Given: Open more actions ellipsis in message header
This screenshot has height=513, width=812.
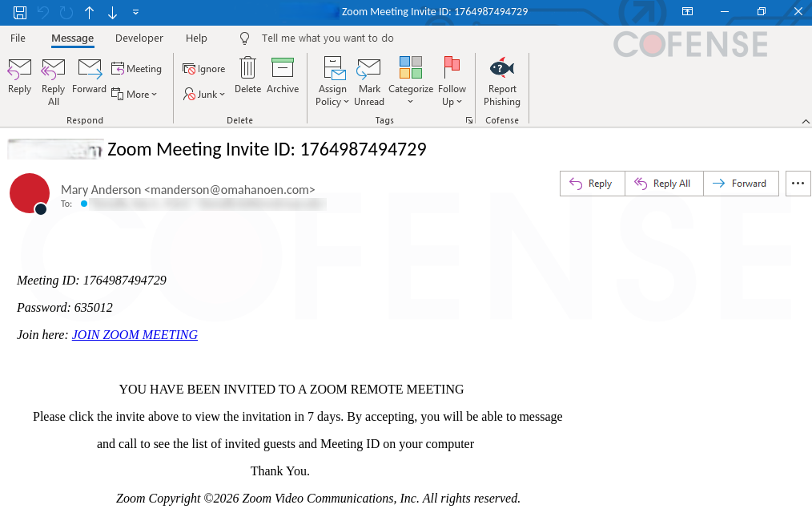Looking at the screenshot, I should (798, 184).
